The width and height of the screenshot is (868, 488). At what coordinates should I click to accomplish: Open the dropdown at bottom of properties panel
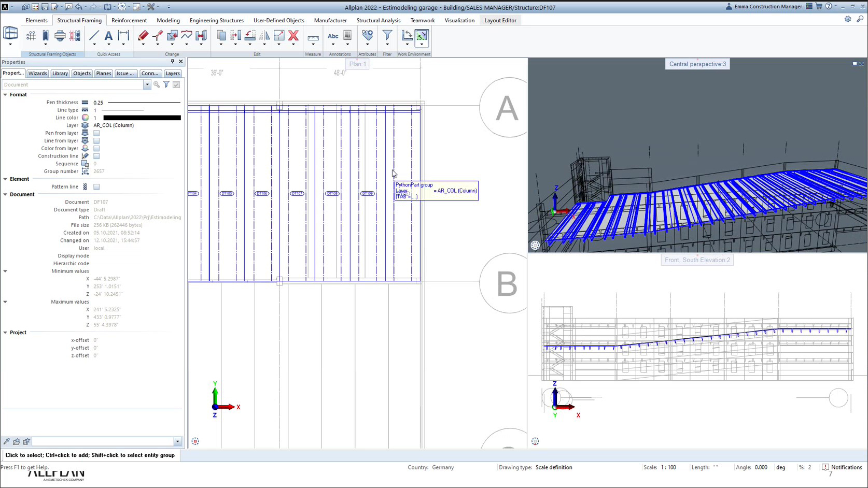pos(177,441)
